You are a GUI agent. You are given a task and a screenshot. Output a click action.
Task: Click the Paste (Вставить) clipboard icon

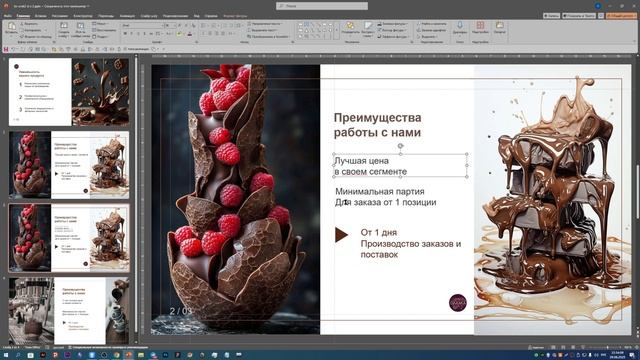tap(11, 26)
